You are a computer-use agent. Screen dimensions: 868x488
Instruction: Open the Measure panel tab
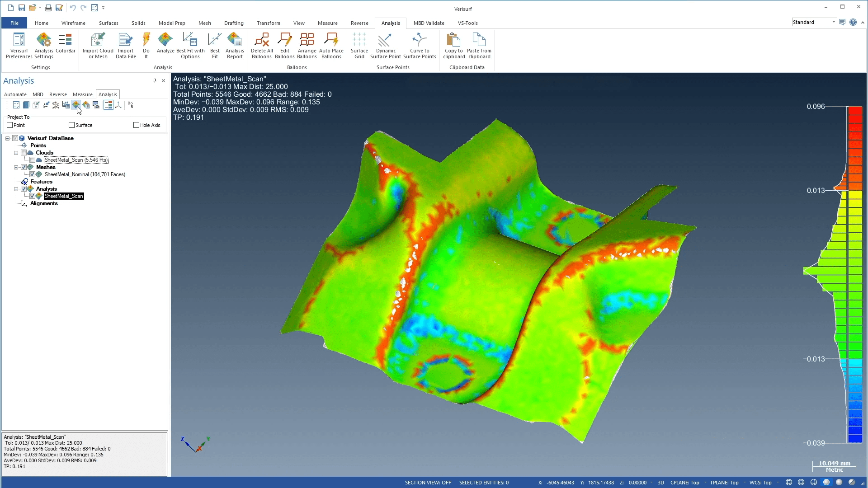82,94
